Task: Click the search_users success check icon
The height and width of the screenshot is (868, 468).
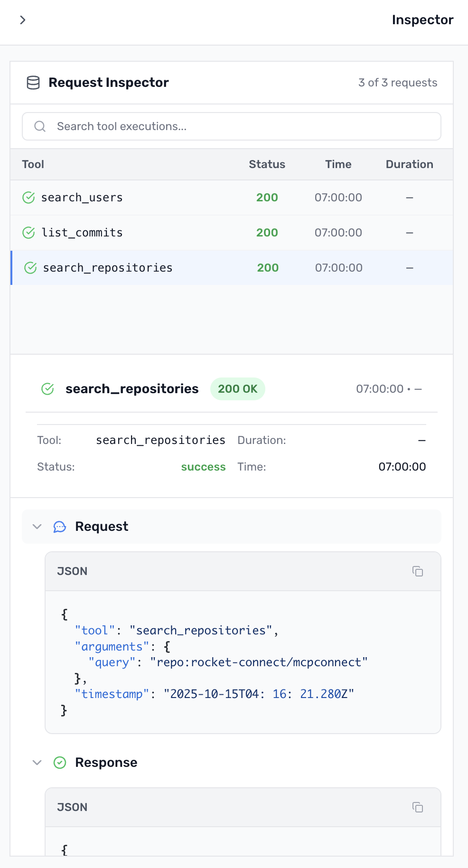Action: (x=28, y=198)
